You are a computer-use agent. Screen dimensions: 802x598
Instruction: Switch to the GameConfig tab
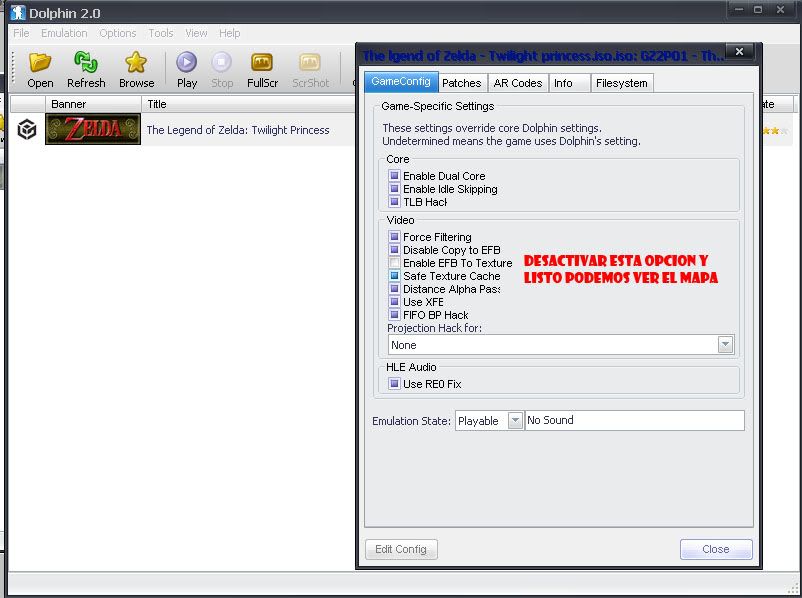pos(401,81)
